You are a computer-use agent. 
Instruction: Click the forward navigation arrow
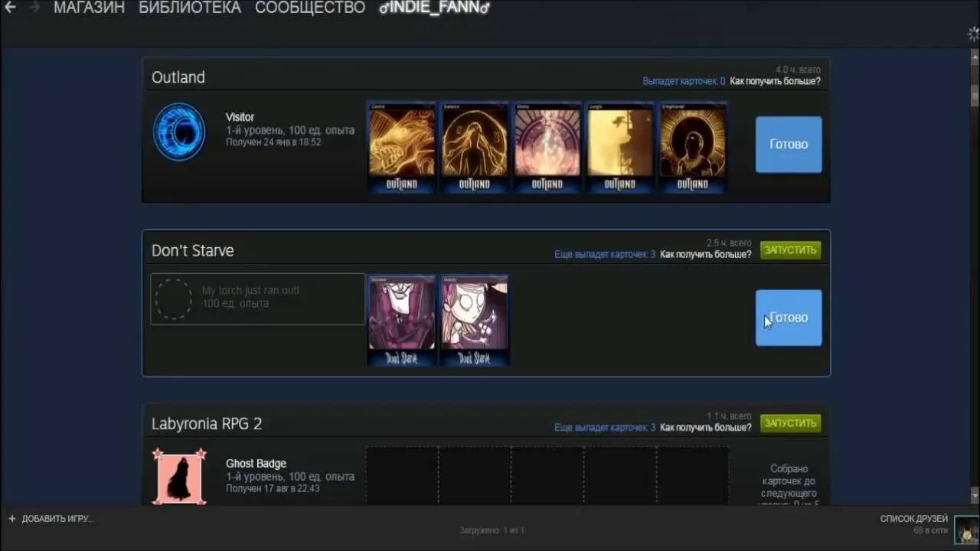point(34,8)
